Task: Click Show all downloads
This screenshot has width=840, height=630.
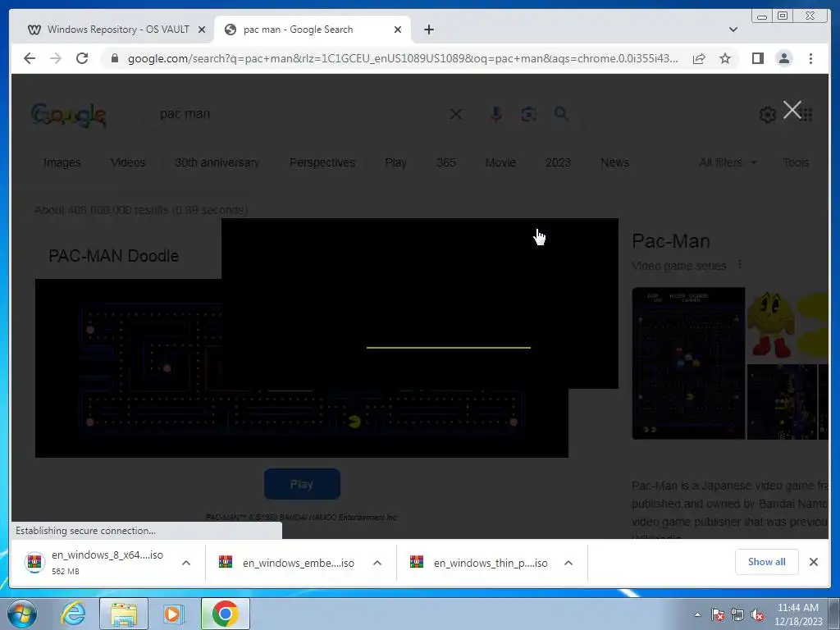Action: [x=767, y=561]
